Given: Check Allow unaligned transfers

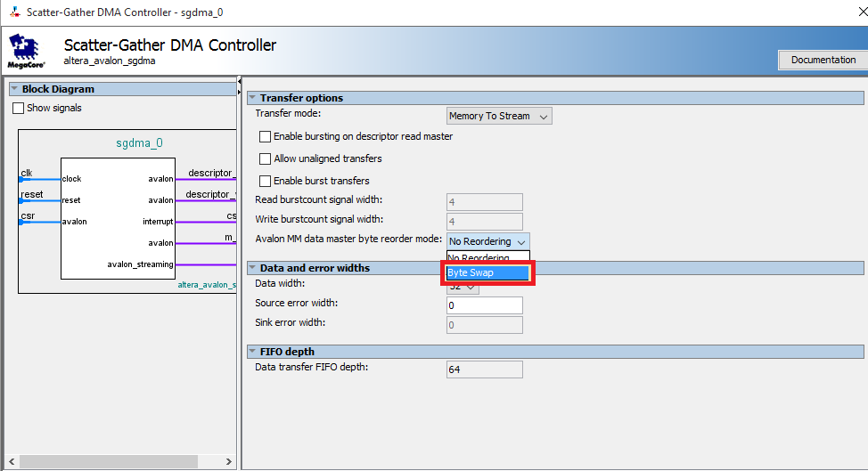Looking at the screenshot, I should click(266, 158).
